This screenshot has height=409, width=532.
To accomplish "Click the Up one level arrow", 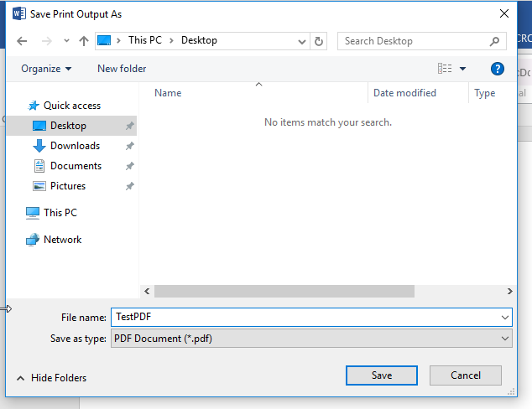I will point(83,41).
